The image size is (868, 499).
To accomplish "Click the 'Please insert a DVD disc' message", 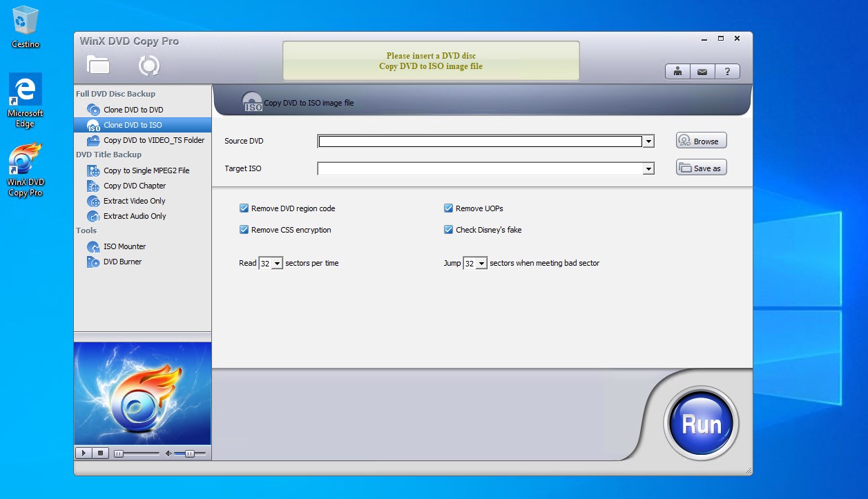I will tap(431, 56).
